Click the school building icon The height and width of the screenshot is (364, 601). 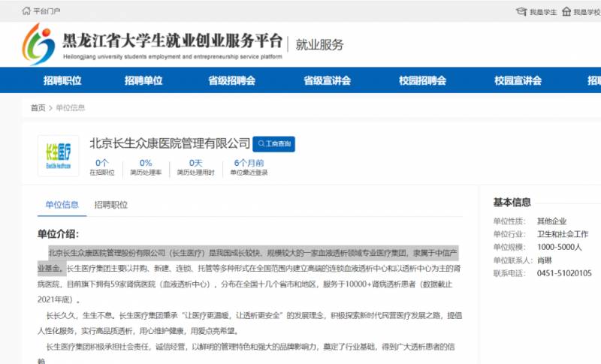point(566,11)
